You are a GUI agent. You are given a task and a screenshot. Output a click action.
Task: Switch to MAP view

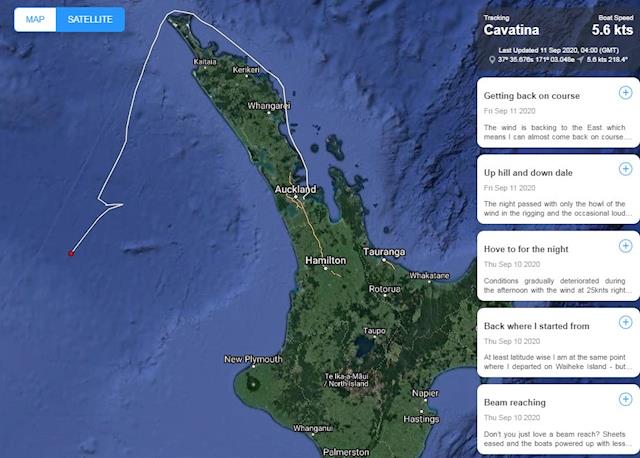point(35,20)
